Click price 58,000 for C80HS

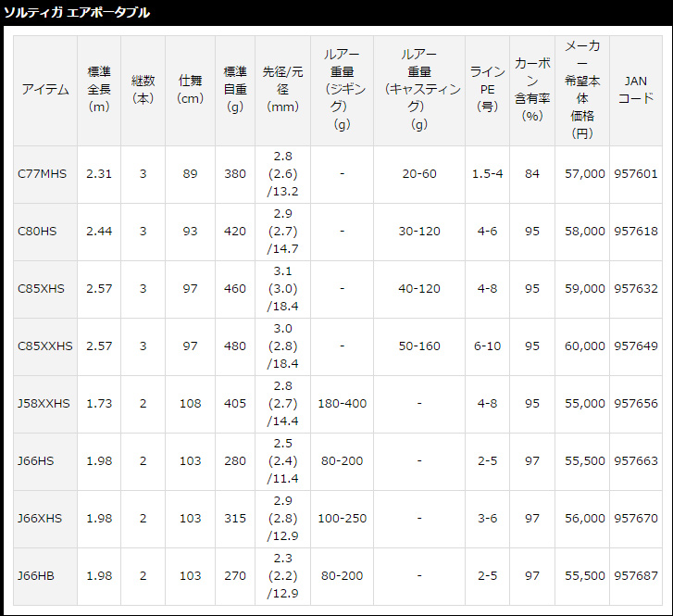point(584,231)
